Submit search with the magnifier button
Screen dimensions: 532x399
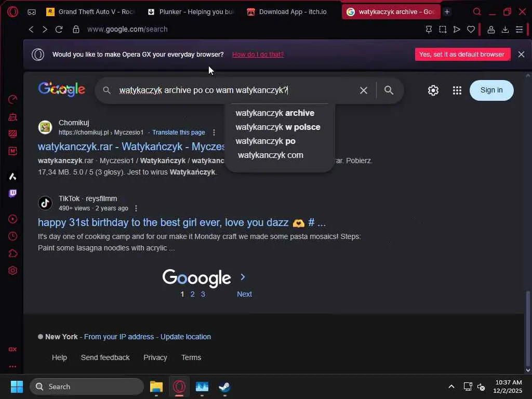click(x=389, y=90)
